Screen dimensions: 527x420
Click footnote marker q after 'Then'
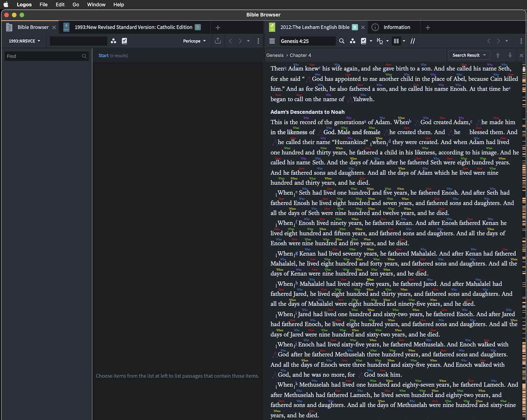click(285, 68)
